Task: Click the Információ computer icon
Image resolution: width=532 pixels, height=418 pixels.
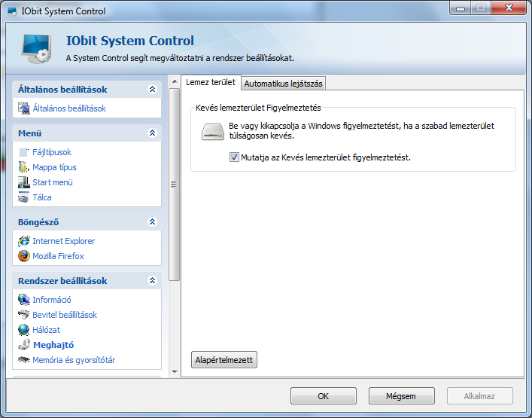Action: point(24,300)
